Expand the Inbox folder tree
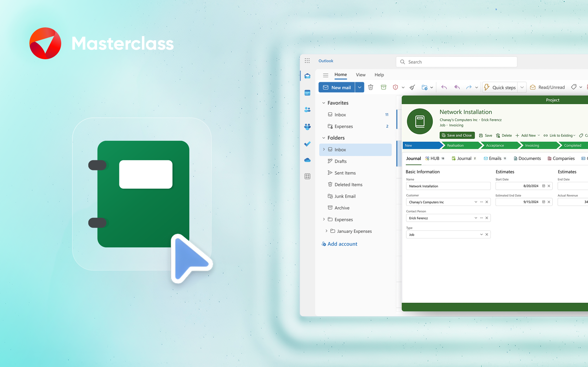Image resolution: width=588 pixels, height=367 pixels. [x=324, y=150]
